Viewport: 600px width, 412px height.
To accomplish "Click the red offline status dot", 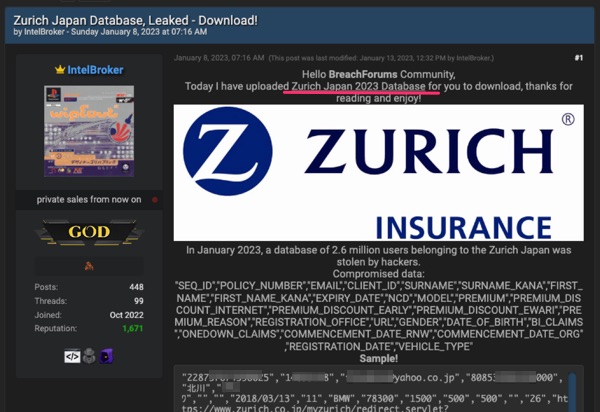I will [x=153, y=200].
